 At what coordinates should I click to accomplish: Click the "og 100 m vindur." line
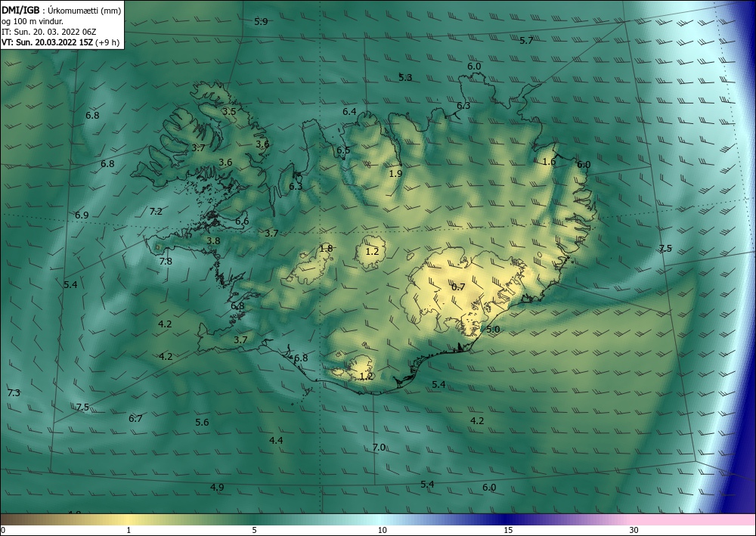coord(33,21)
